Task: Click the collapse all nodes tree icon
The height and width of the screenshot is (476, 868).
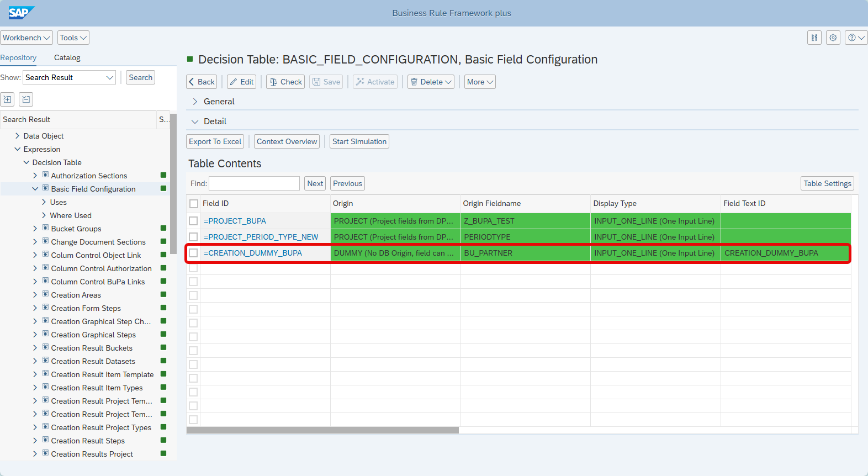Action: [x=26, y=99]
